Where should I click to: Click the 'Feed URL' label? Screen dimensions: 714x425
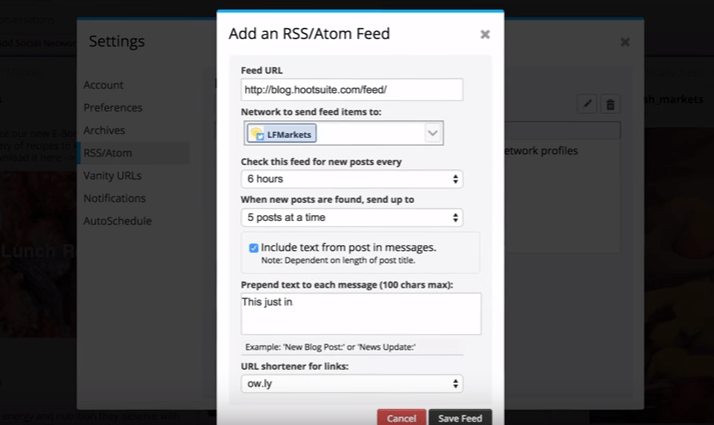(262, 71)
